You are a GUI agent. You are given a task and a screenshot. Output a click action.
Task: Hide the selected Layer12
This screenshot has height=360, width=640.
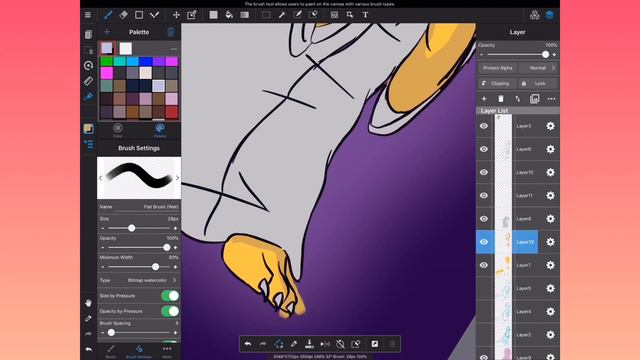coord(484,242)
